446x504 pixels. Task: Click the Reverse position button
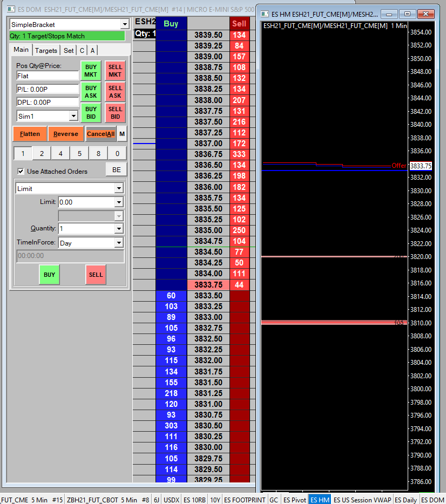pyautogui.click(x=65, y=134)
